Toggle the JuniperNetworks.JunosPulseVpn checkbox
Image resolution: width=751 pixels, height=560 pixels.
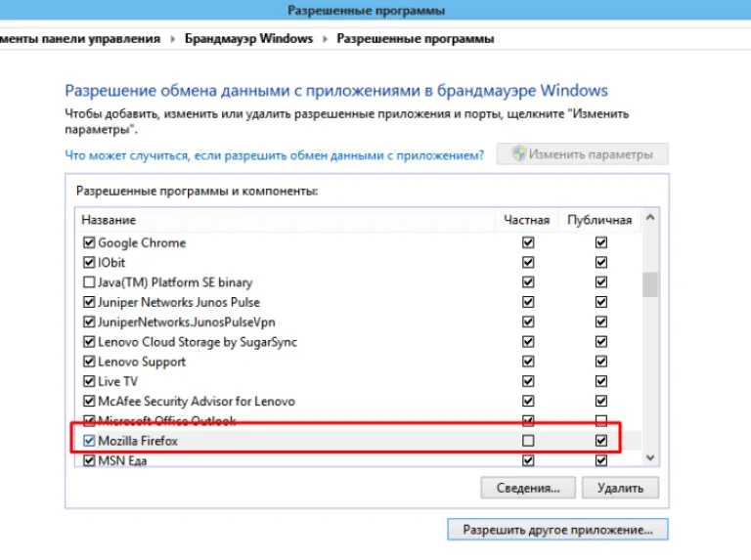pyautogui.click(x=89, y=322)
